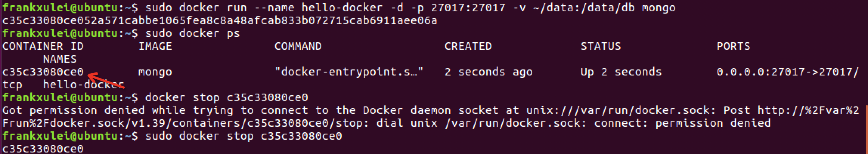Click the NAMES column header
The width and height of the screenshot is (868, 154).
60,59
